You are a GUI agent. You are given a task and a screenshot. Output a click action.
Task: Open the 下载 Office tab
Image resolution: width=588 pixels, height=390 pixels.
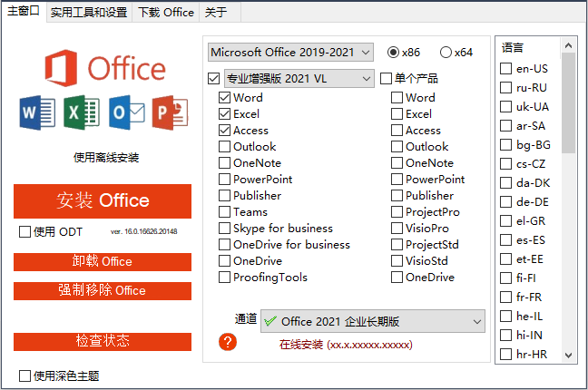pos(166,13)
